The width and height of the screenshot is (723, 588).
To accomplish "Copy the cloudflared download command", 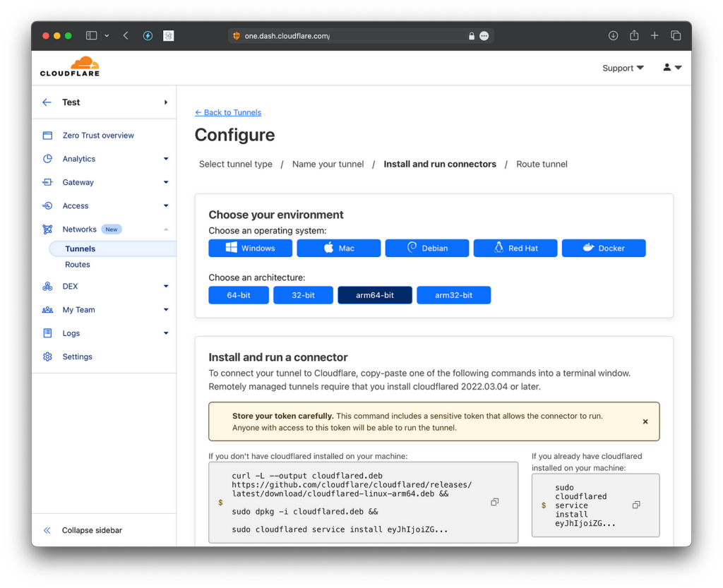I will pyautogui.click(x=494, y=501).
